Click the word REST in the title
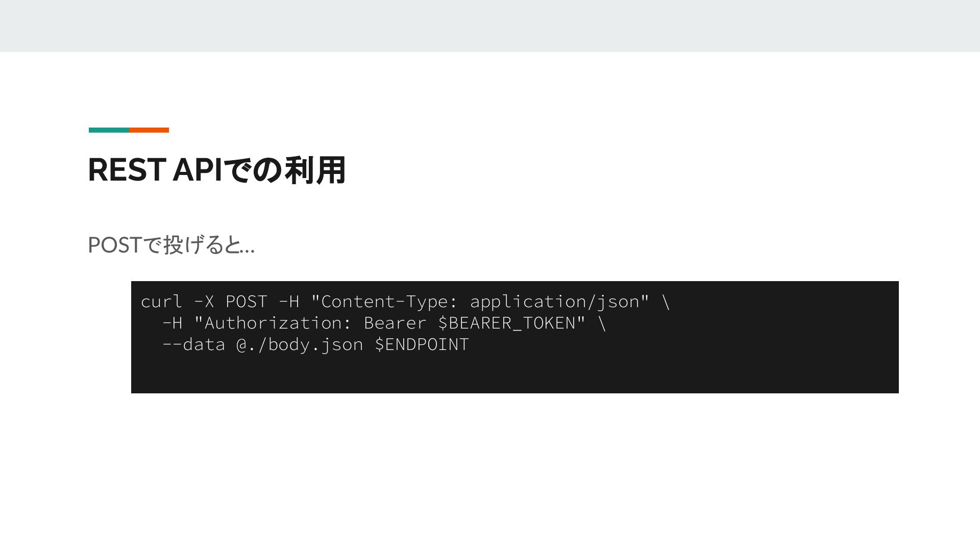 (127, 170)
